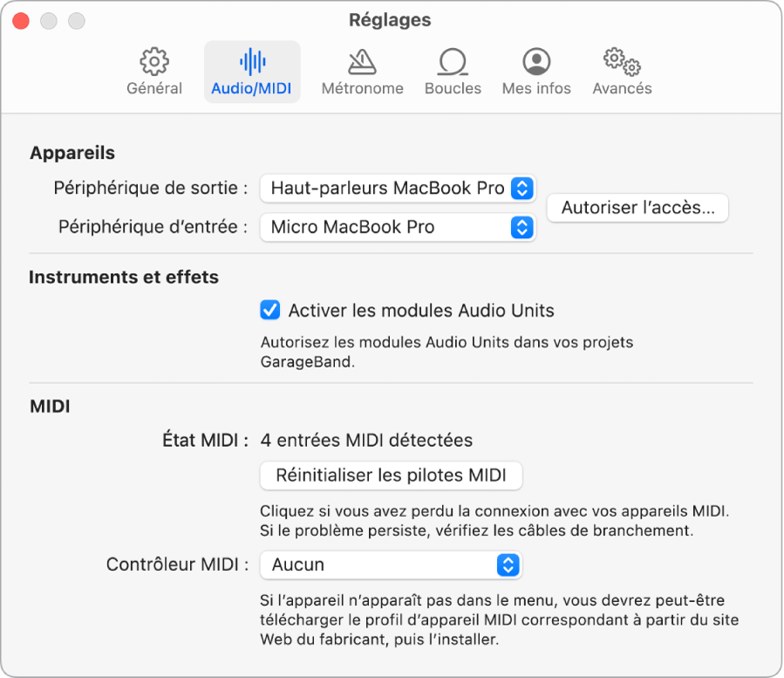Re-enable the Audio Units modules checkbox
The width and height of the screenshot is (784, 678).
(270, 310)
